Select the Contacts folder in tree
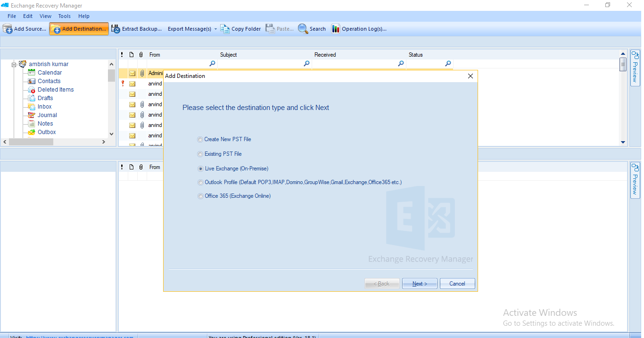 point(49,81)
